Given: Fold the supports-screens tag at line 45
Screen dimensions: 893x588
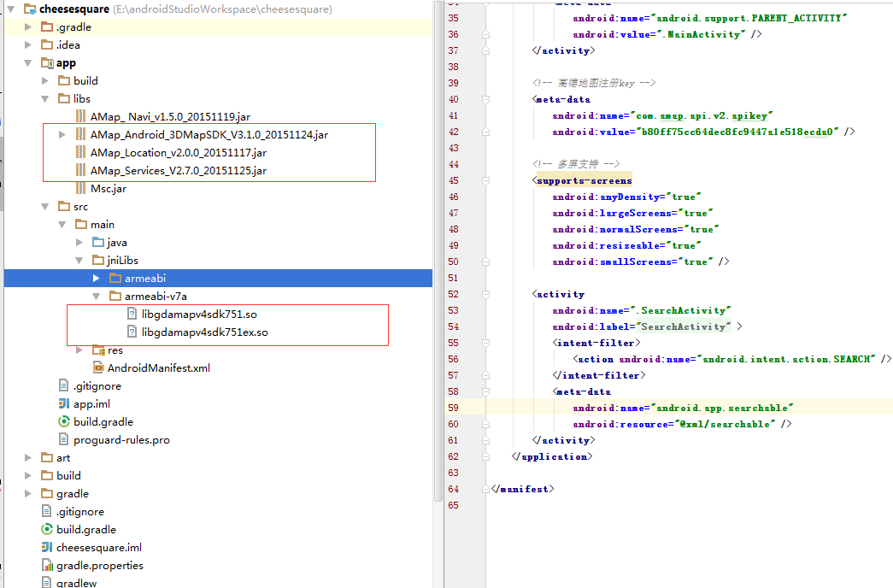Looking at the screenshot, I should coord(485,180).
